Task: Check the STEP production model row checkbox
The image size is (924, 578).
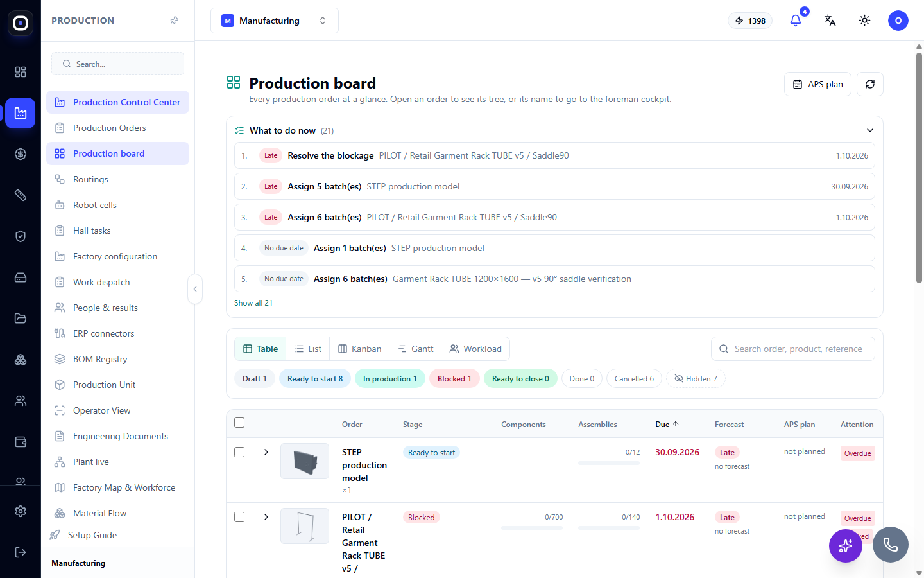Action: coord(239,452)
